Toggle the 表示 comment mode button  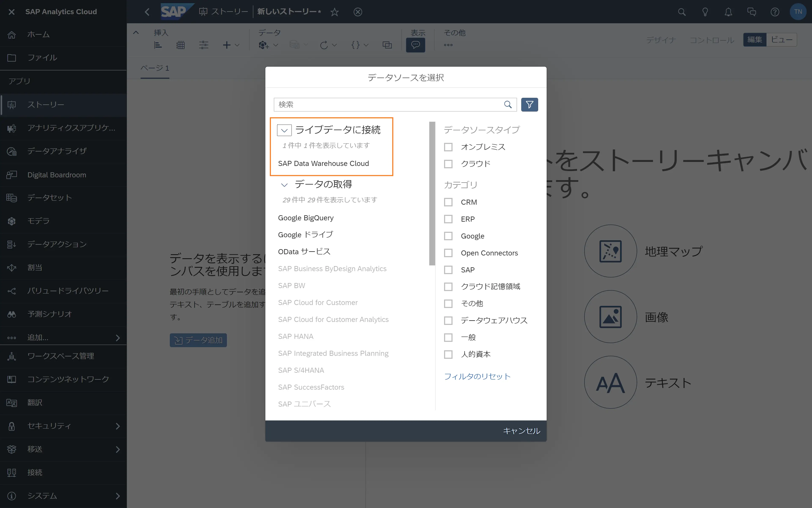415,45
